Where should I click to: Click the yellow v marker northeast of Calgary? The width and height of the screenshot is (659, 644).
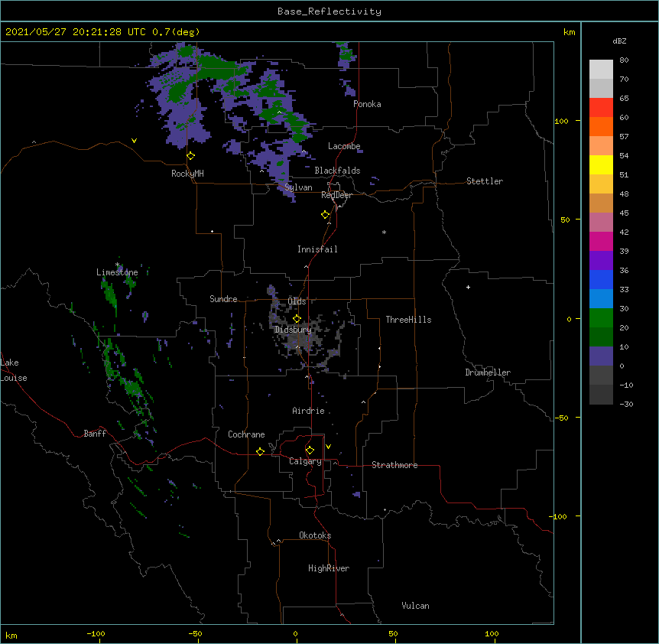click(x=328, y=447)
